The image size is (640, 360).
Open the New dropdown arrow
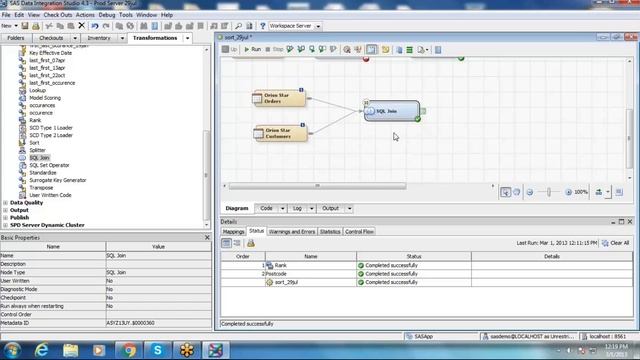point(16,26)
